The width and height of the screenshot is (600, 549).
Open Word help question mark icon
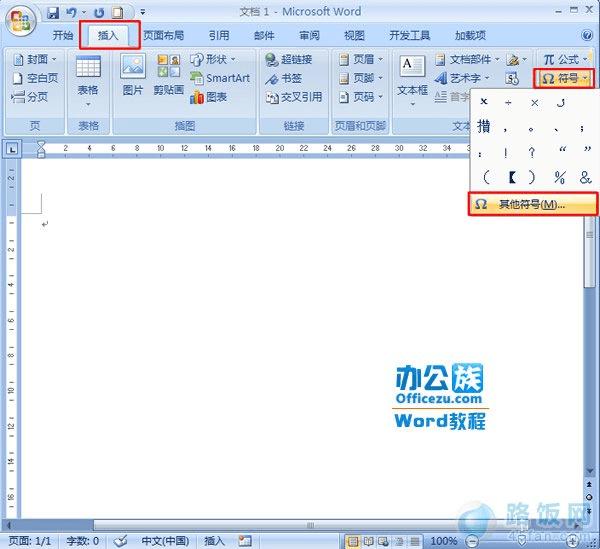pyautogui.click(x=587, y=36)
